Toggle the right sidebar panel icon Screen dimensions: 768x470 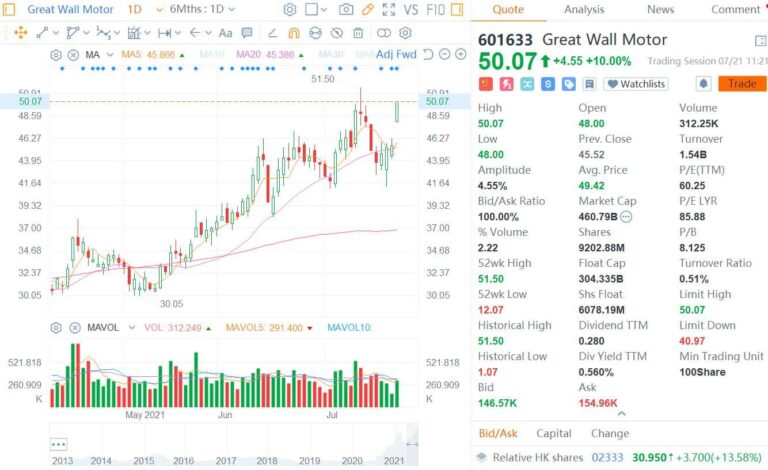coord(457,9)
